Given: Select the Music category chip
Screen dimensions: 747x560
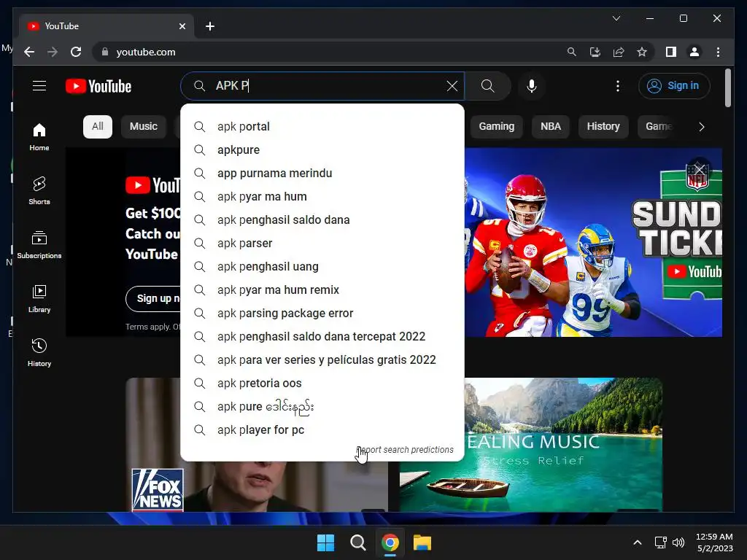Looking at the screenshot, I should [144, 127].
